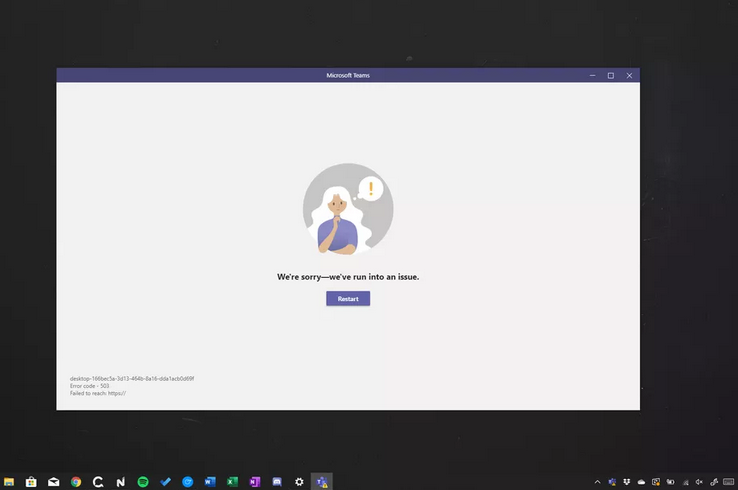Open Settings gear in the taskbar
The width and height of the screenshot is (738, 490).
[299, 482]
